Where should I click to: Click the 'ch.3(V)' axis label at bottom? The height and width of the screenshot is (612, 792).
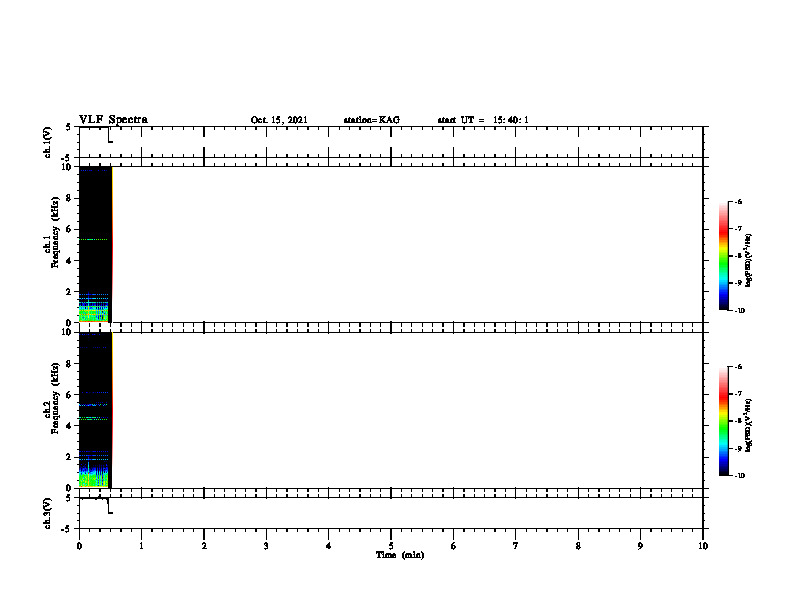(x=47, y=513)
